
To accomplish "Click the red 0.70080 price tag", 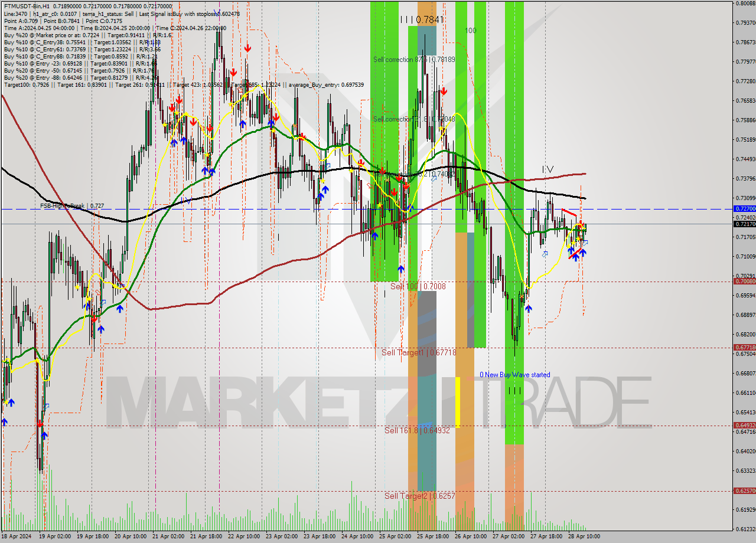I will point(744,282).
